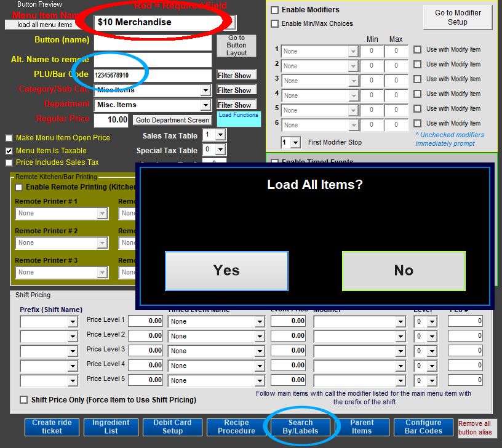The height and width of the screenshot is (448, 502).
Task: Click Remove all button alias
Action: pyautogui.click(x=474, y=428)
